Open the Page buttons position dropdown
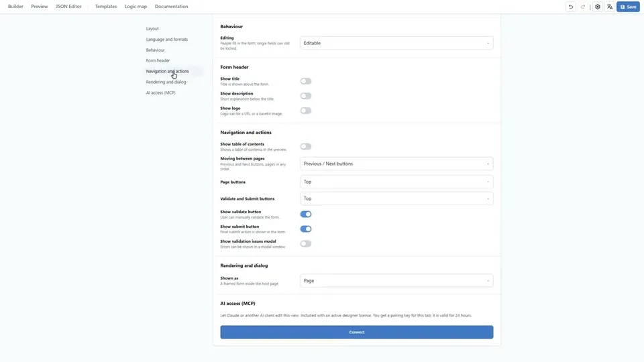The height and width of the screenshot is (362, 644). click(396, 182)
